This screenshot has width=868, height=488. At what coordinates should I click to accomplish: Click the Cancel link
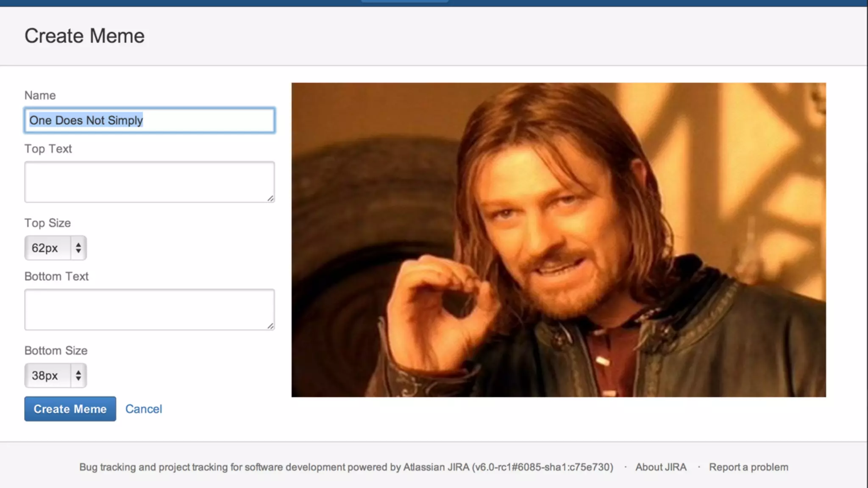pyautogui.click(x=144, y=409)
